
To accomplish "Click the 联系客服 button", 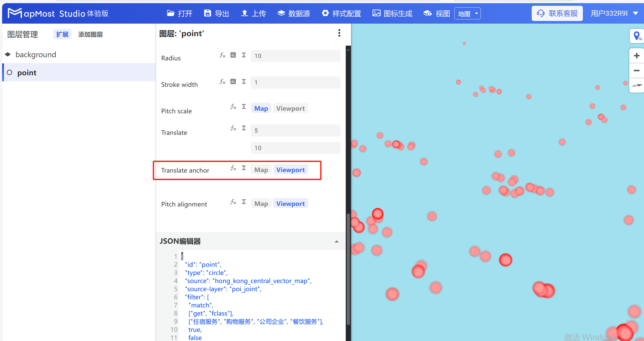I will click(557, 13).
